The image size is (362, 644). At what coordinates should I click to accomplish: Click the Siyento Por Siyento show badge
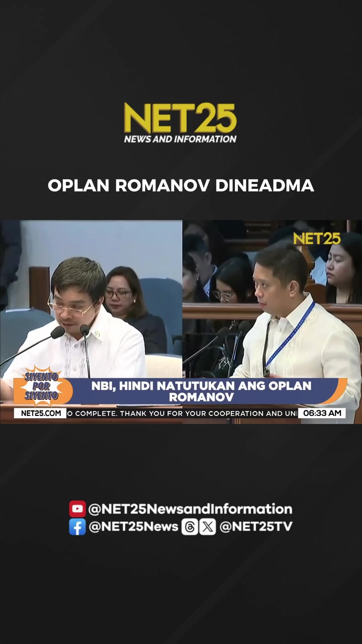pyautogui.click(x=42, y=386)
